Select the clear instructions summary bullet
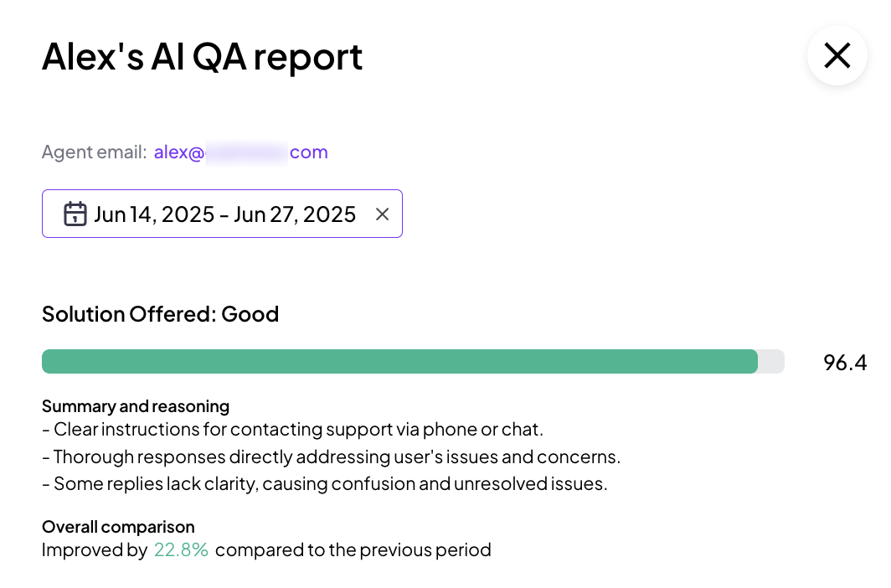The image size is (891, 588). coord(292,430)
